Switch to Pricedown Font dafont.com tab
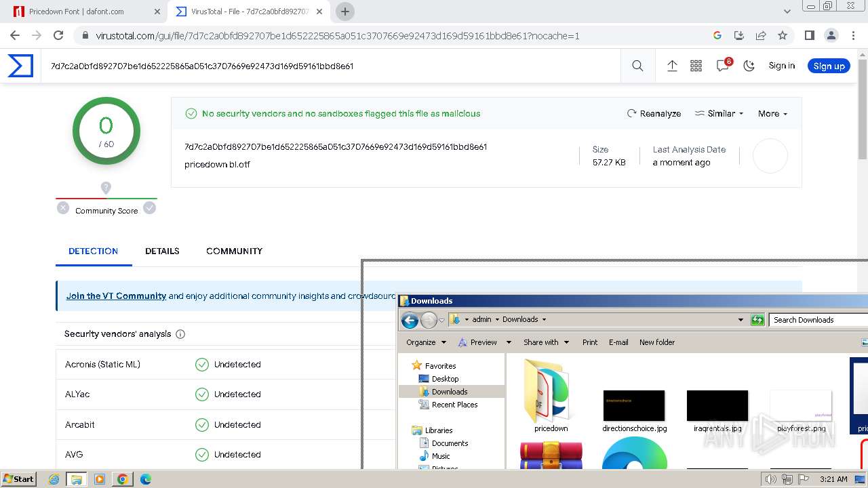Viewport: 868px width, 488px height. coord(85,12)
